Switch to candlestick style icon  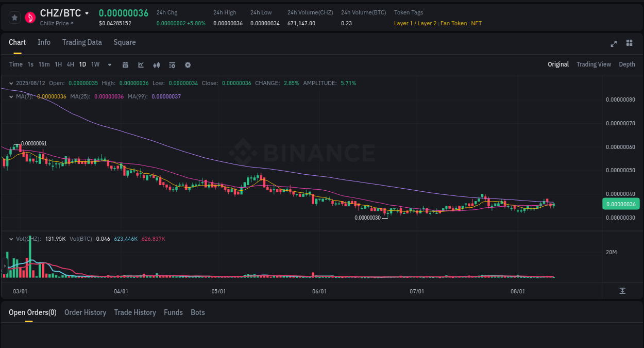point(157,64)
